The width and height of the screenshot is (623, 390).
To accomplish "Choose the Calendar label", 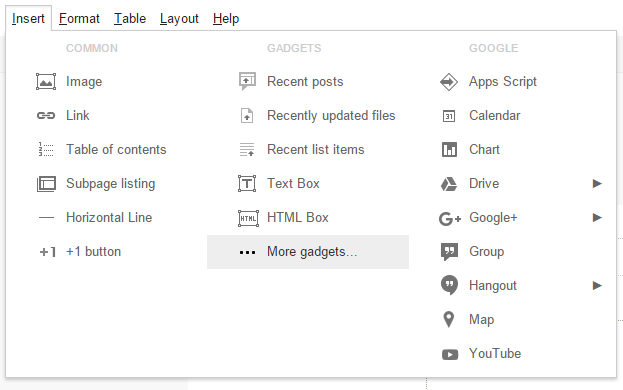I will click(x=495, y=116).
